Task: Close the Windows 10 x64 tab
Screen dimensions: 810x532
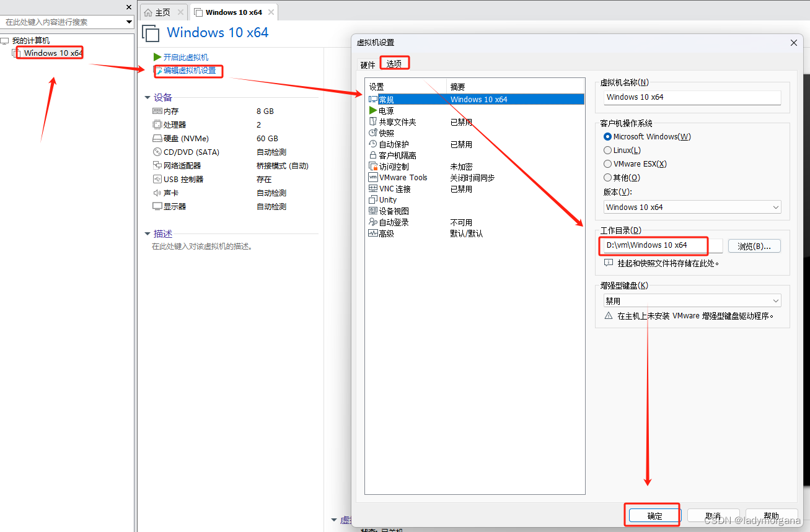Action: pyautogui.click(x=271, y=12)
